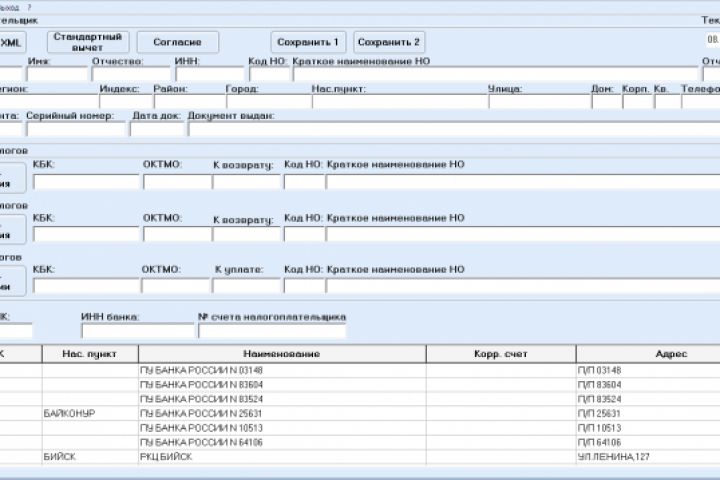Click the Стандартный вычет button
720x480 pixels.
click(88, 42)
